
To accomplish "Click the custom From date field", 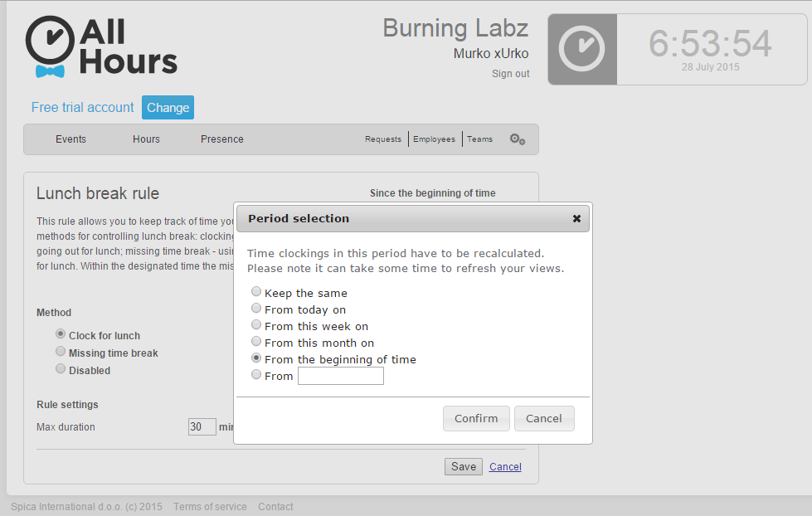I will pyautogui.click(x=341, y=377).
